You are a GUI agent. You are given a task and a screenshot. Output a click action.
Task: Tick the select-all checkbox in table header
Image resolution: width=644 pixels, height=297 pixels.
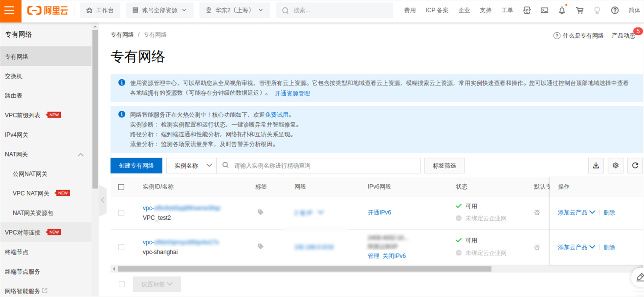click(121, 187)
